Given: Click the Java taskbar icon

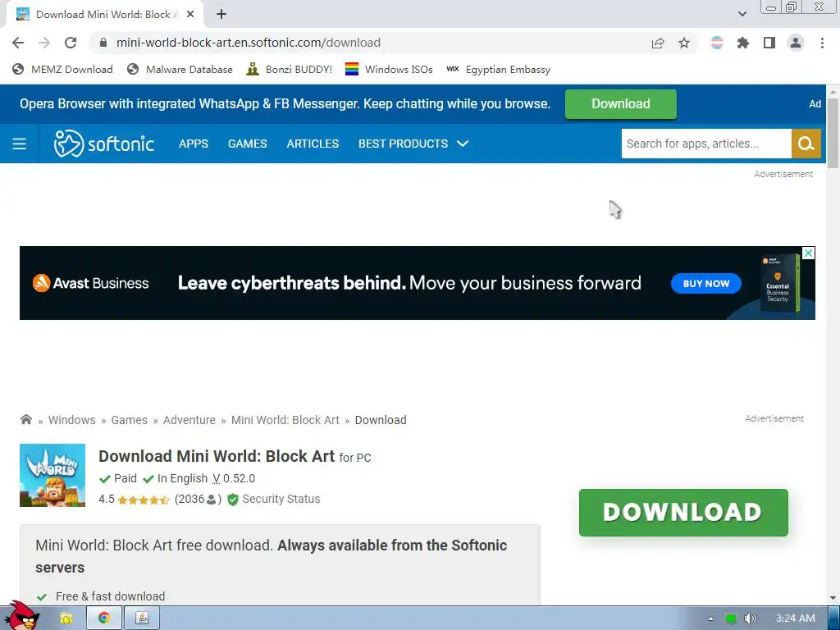Looking at the screenshot, I should tap(142, 619).
